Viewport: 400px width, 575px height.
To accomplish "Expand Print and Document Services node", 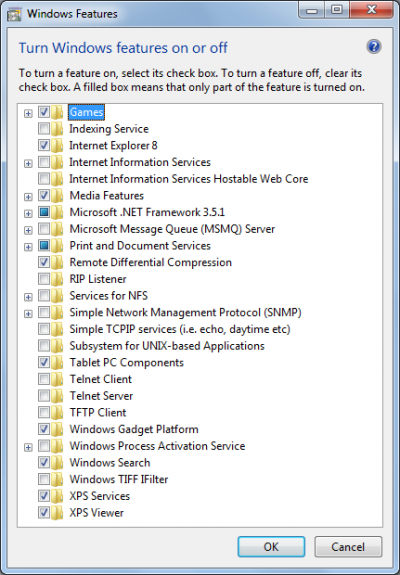I will coord(28,247).
